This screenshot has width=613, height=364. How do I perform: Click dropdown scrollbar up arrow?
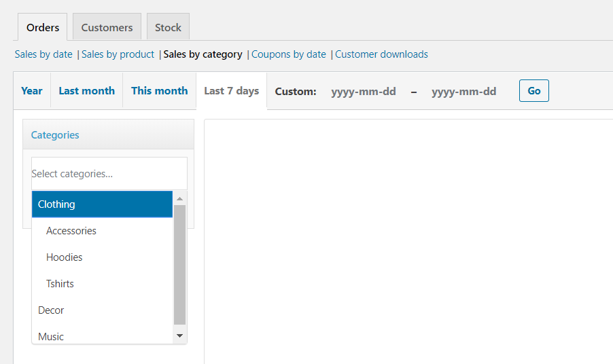(180, 198)
